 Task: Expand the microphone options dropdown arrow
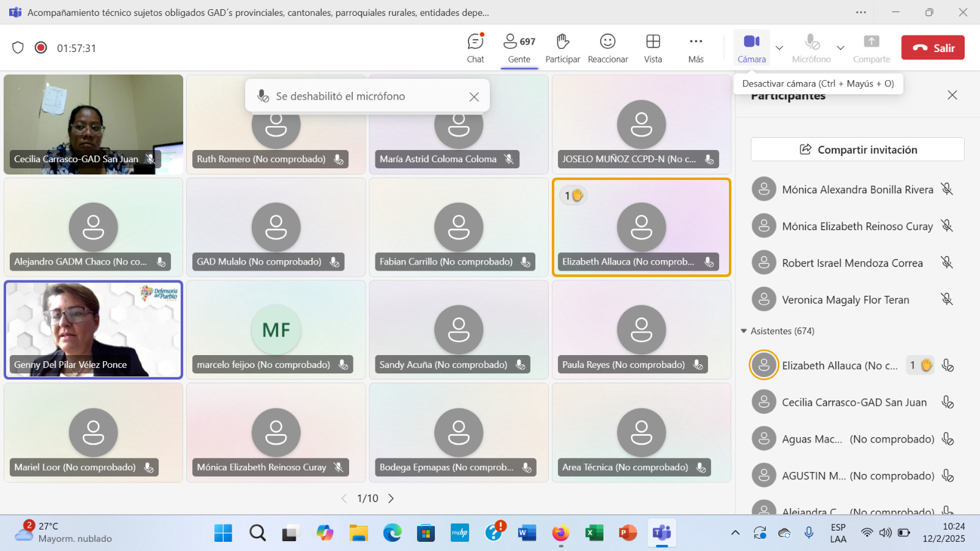(840, 48)
